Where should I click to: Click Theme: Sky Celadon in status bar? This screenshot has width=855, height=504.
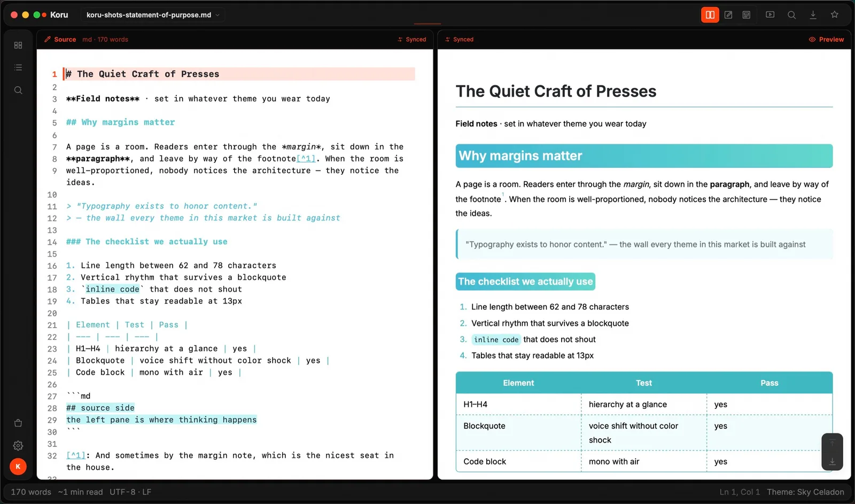coord(805,492)
